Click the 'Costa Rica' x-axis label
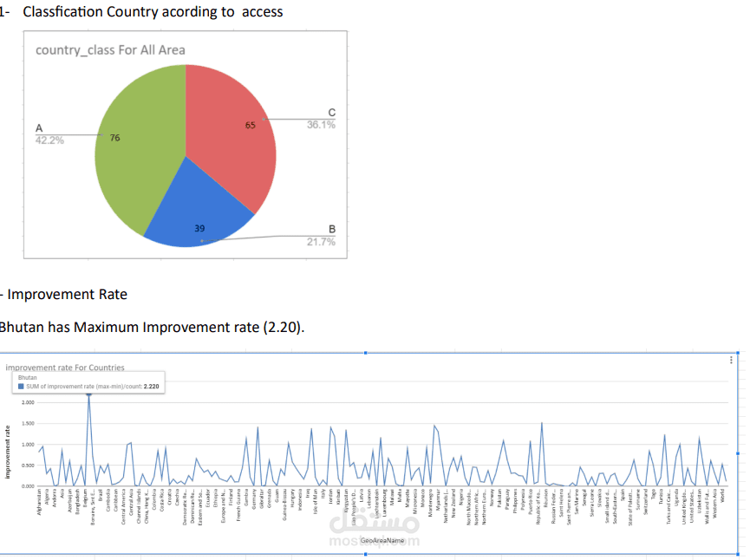The image size is (750, 560). click(x=161, y=500)
